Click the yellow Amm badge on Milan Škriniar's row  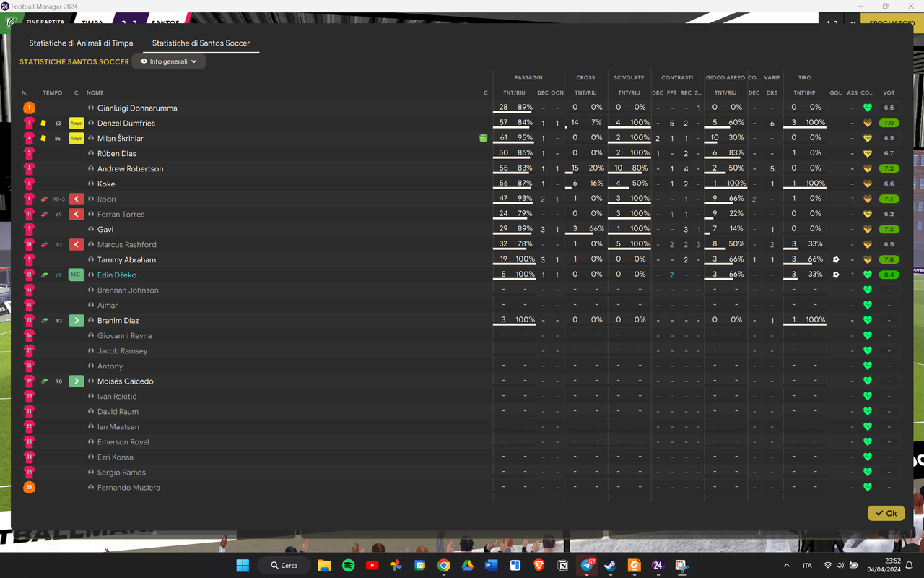tap(77, 138)
